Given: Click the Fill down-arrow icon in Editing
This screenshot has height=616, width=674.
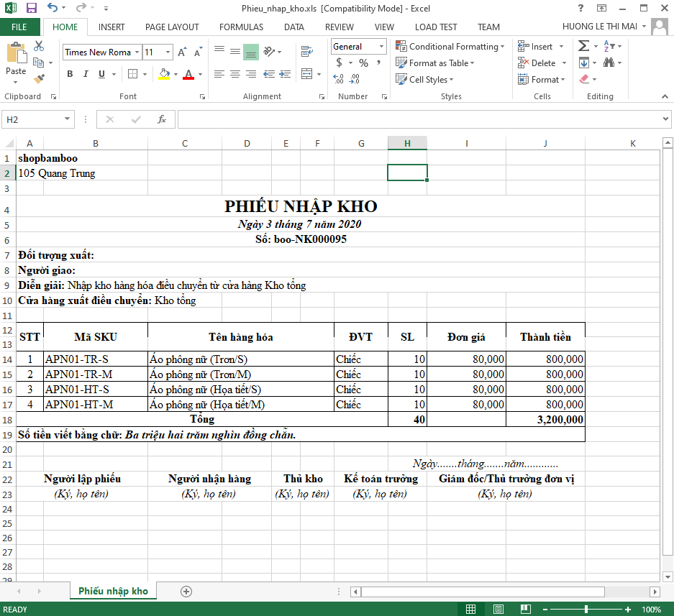Looking at the screenshot, I should point(584,63).
